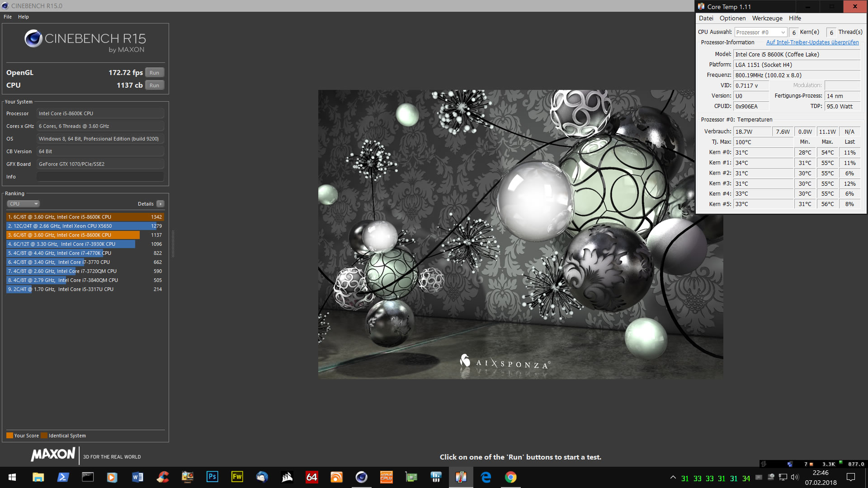Open Adobe Fireworks from the taskbar
Viewport: 868px width, 488px height.
pos(237,477)
